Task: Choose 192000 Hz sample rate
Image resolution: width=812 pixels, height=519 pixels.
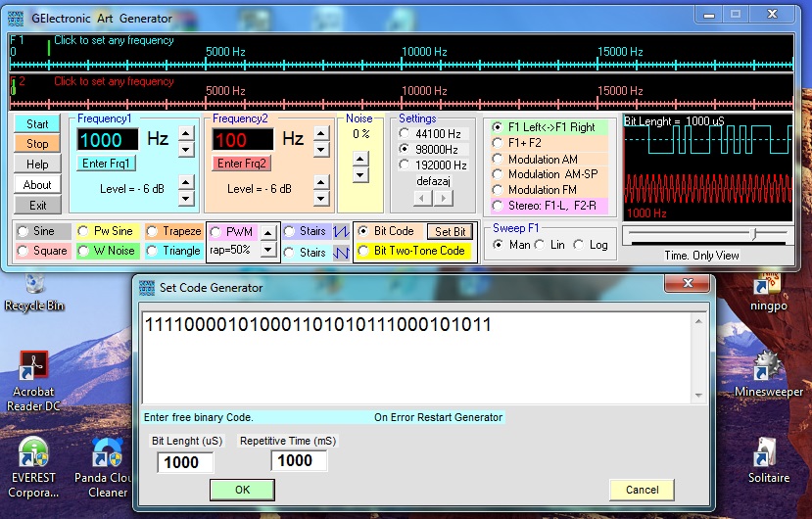Action: 433,165
